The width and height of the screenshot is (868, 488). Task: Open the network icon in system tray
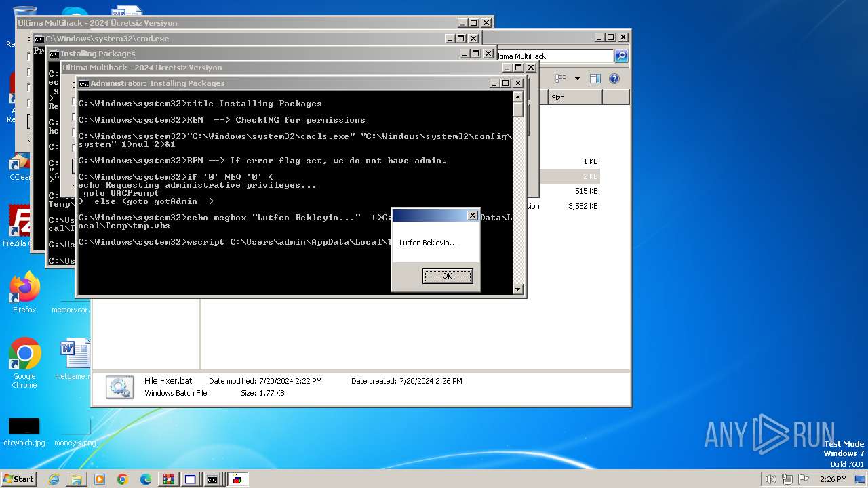tap(787, 479)
